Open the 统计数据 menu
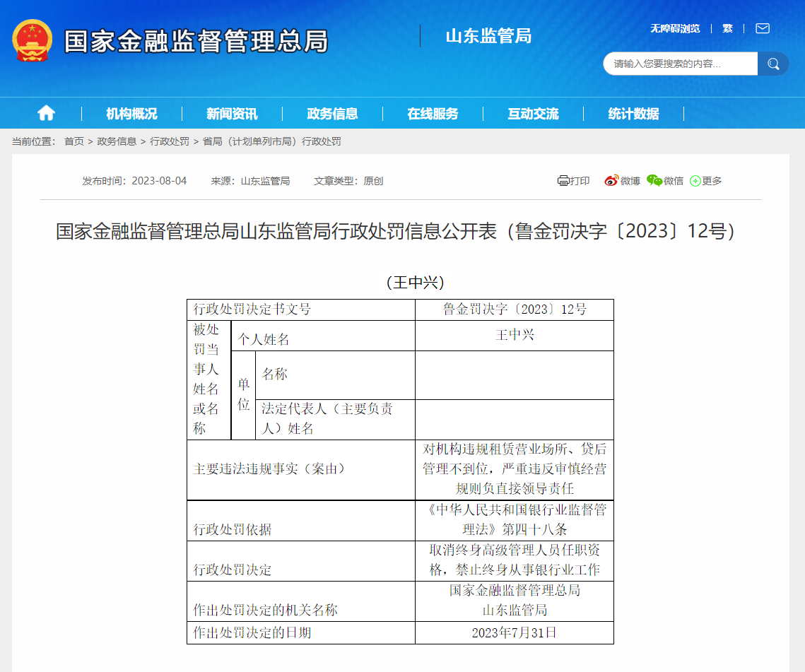The image size is (805, 672). 633,114
